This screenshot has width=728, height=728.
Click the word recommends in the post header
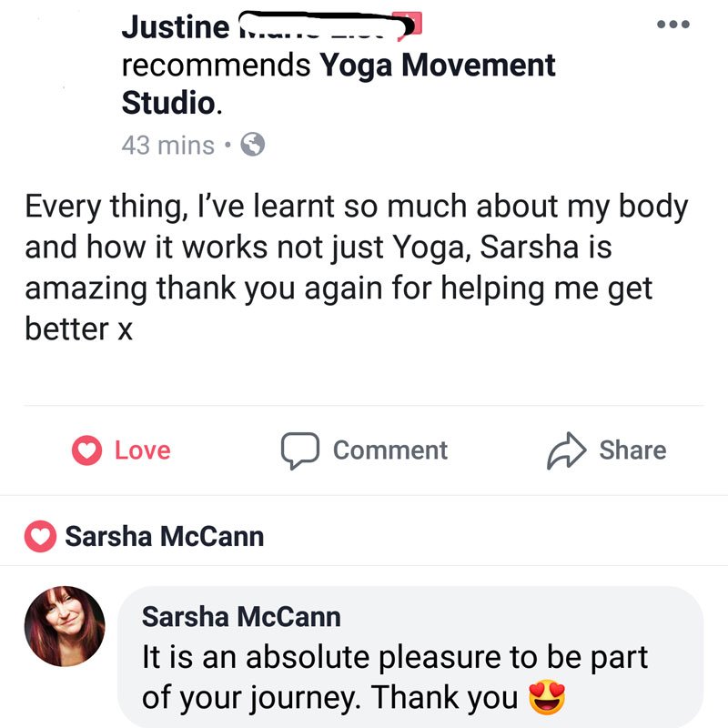point(216,65)
